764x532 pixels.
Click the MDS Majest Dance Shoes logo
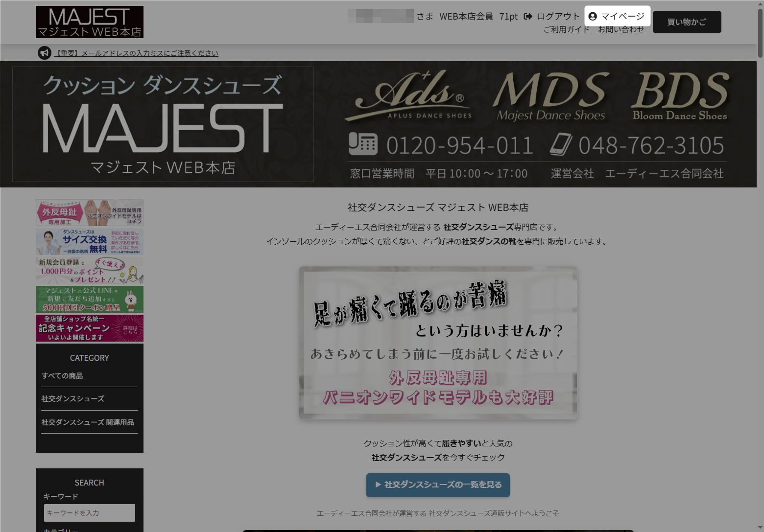point(551,95)
